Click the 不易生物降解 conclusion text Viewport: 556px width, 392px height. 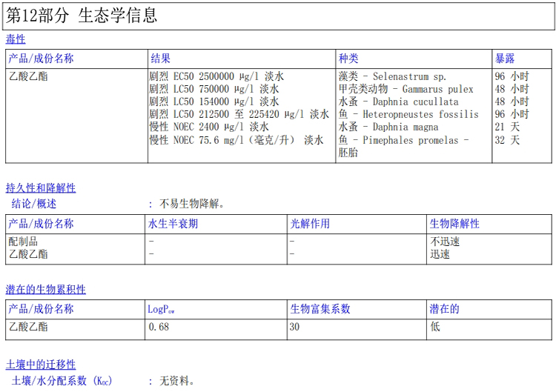pyautogui.click(x=193, y=204)
